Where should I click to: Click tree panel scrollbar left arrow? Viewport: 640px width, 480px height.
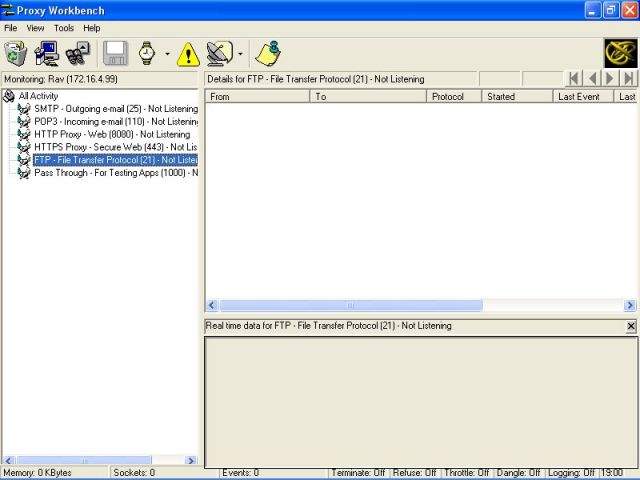pos(9,460)
